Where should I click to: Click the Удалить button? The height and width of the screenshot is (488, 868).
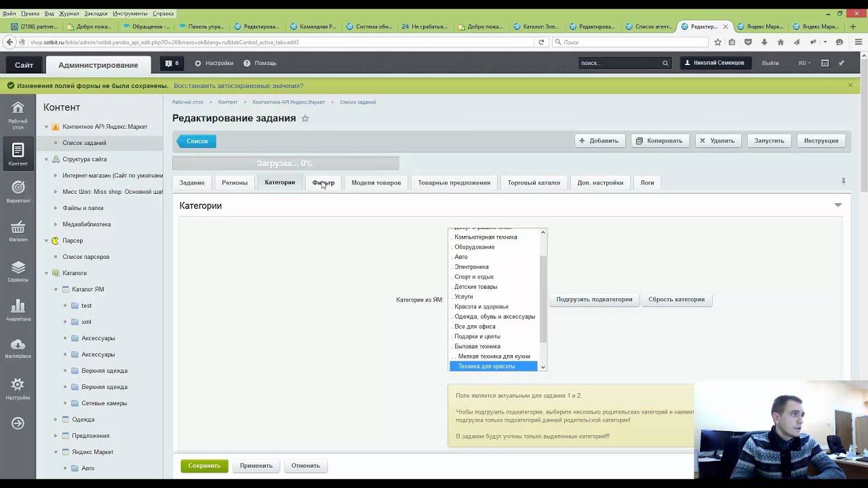[x=717, y=141]
